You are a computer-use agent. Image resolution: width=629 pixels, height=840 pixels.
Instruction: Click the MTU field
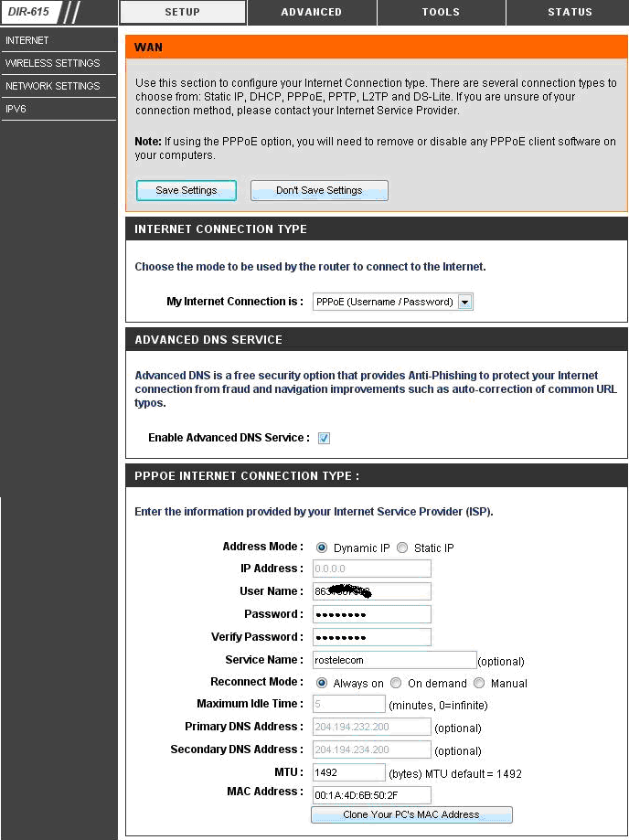[x=349, y=772]
